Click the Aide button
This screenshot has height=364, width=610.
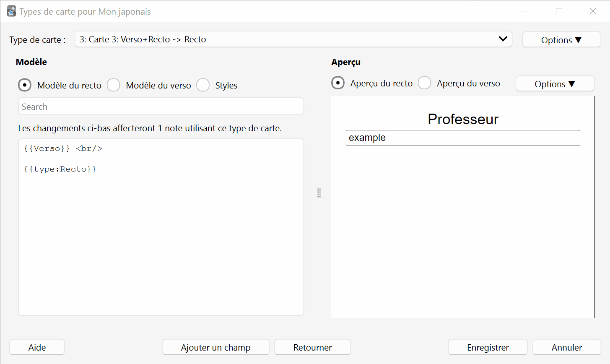[x=37, y=347]
